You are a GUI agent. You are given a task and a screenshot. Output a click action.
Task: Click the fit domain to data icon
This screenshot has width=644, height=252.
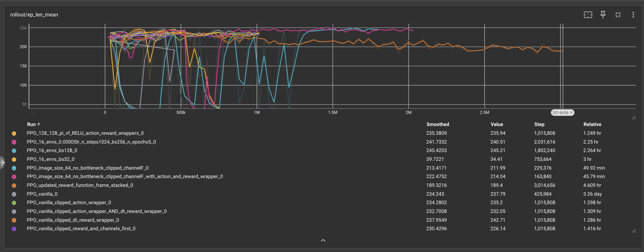(x=588, y=15)
